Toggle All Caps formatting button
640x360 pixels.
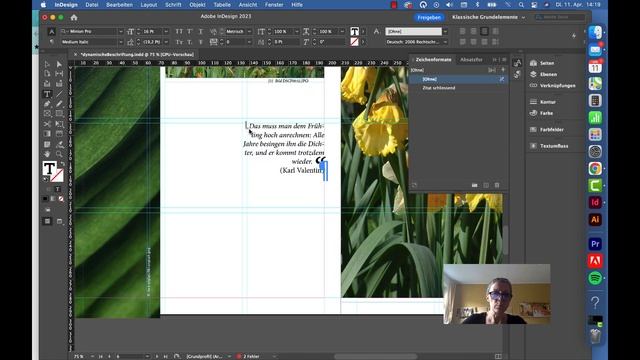click(x=179, y=31)
